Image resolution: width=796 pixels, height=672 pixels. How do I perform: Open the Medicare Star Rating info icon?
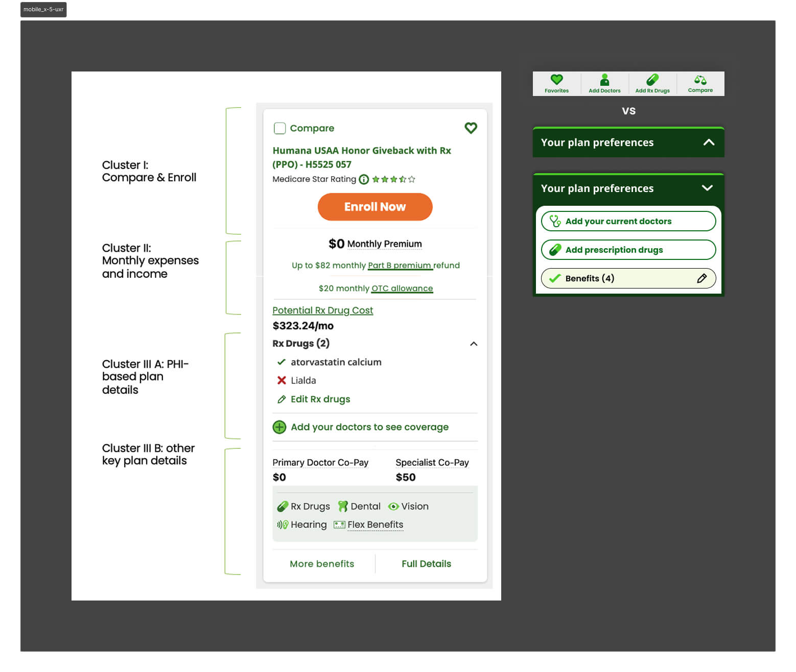(364, 179)
